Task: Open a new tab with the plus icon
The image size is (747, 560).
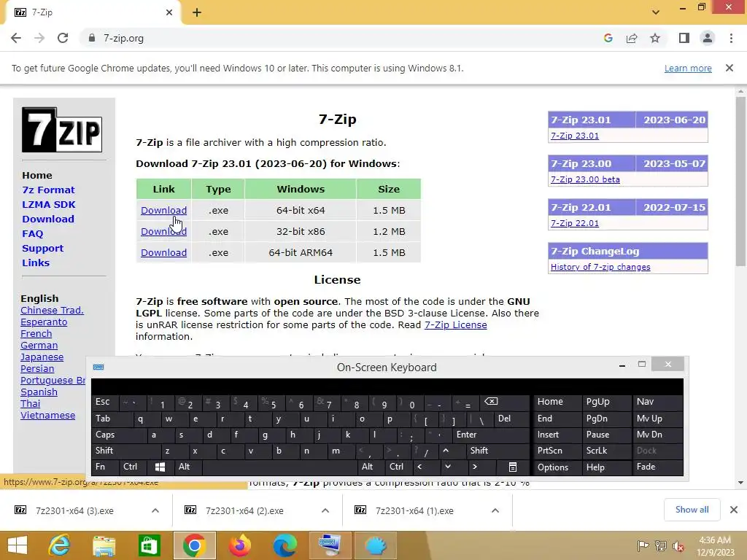Action: [x=197, y=12]
